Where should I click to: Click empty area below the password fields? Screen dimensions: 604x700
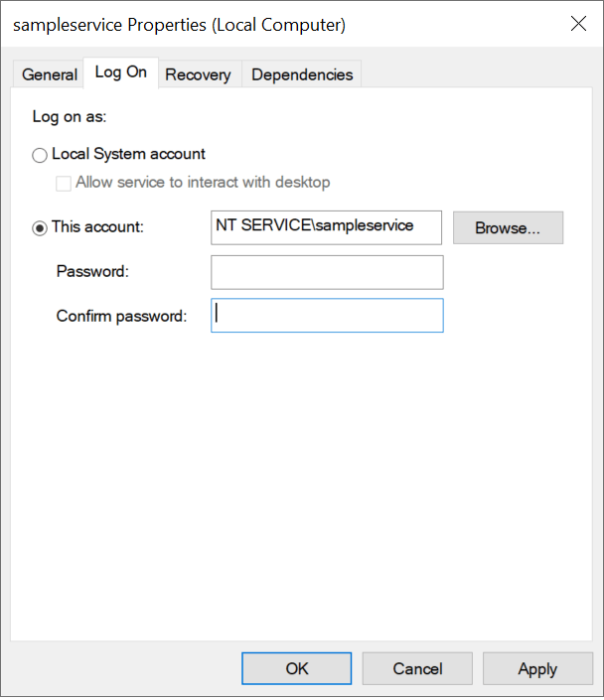[x=298, y=477]
